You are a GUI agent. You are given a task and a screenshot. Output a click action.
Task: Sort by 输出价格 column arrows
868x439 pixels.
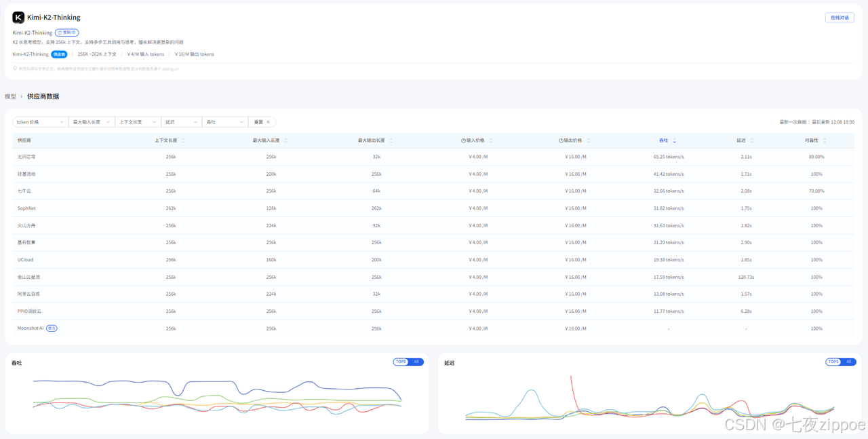pyautogui.click(x=589, y=140)
